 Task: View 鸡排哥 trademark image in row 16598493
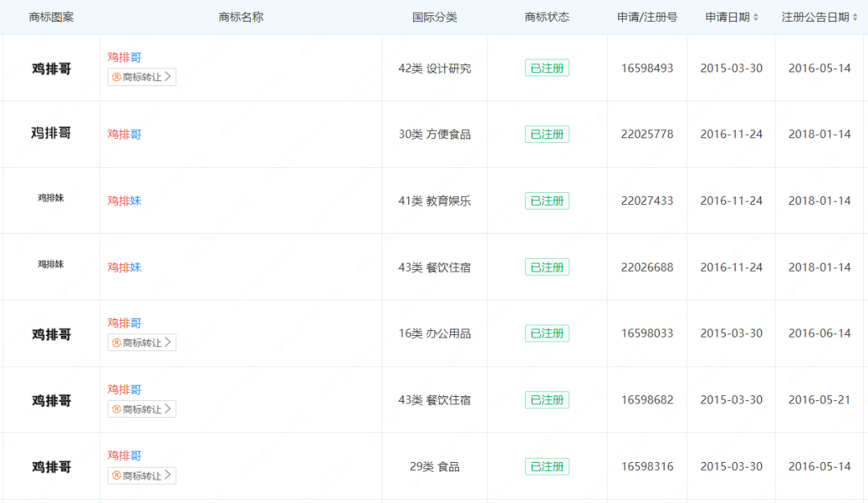pyautogui.click(x=51, y=68)
